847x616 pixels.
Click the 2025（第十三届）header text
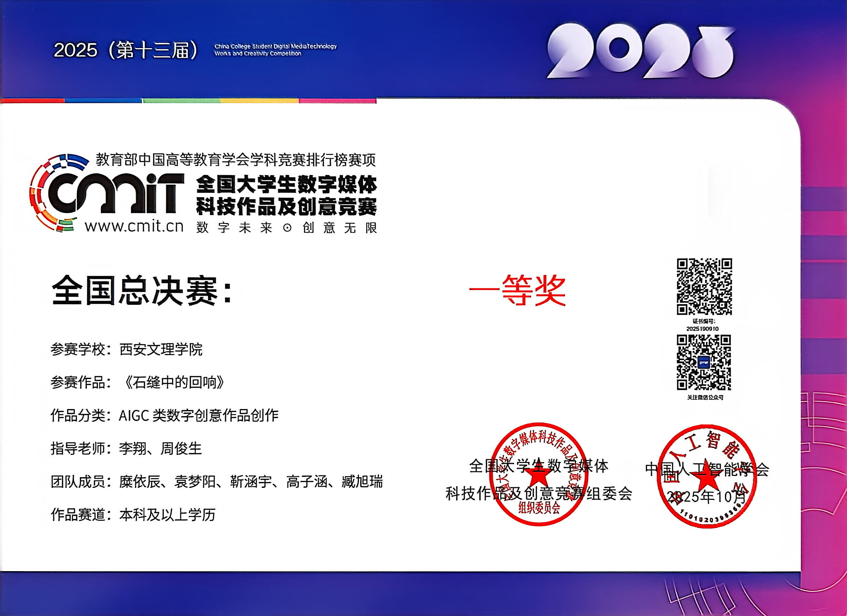[126, 50]
